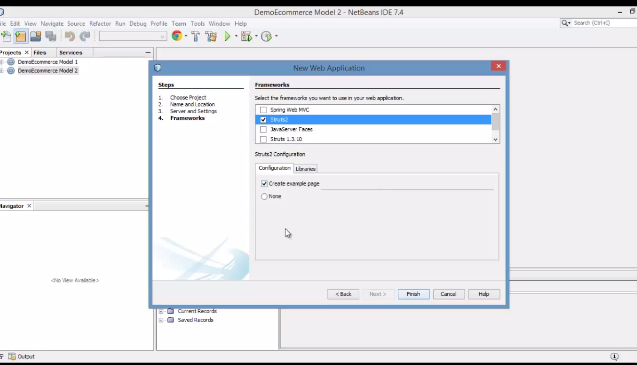Image resolution: width=637 pixels, height=365 pixels.
Task: Select the None radio button
Action: click(264, 196)
